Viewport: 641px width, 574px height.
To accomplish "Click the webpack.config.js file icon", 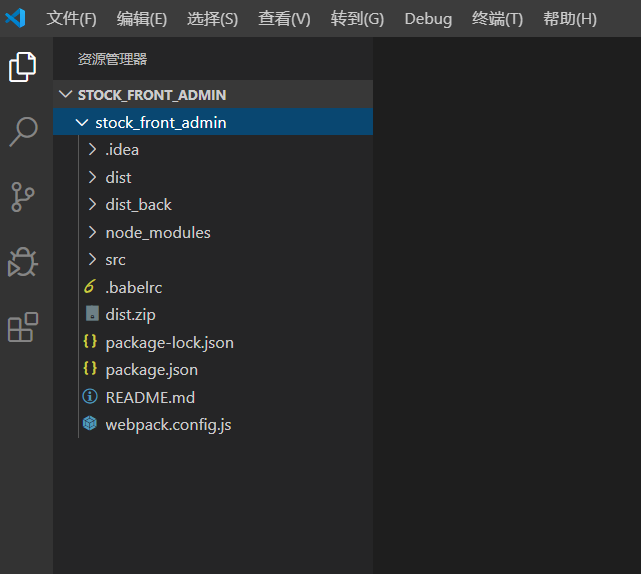I will click(90, 424).
